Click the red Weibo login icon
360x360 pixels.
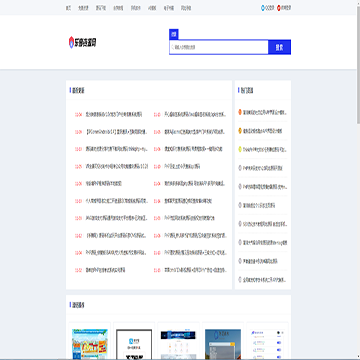point(278,8)
